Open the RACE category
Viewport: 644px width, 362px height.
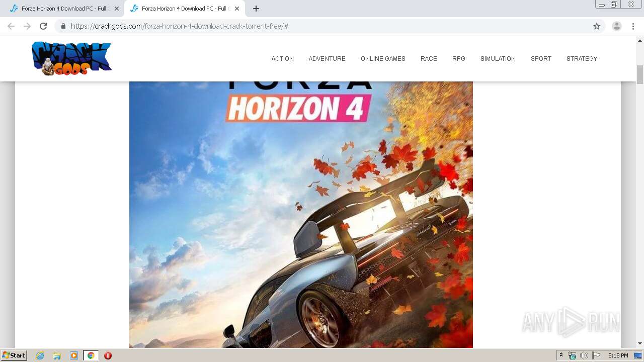429,59
